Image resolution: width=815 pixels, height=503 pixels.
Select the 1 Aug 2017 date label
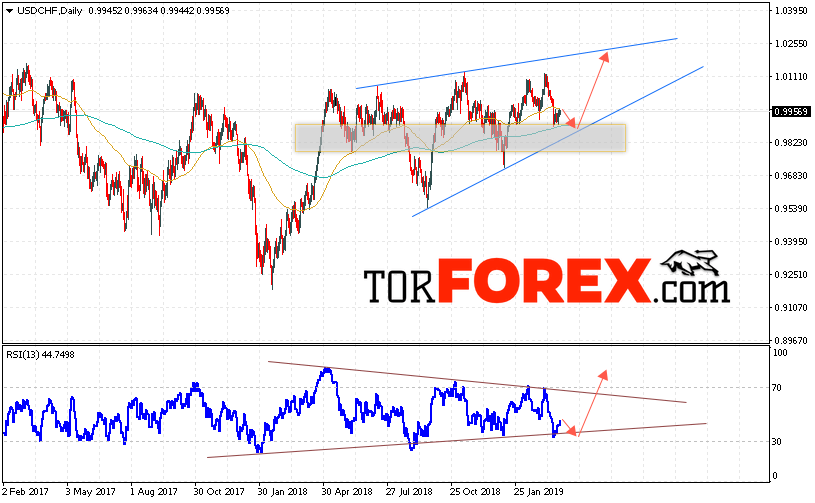pos(154,492)
